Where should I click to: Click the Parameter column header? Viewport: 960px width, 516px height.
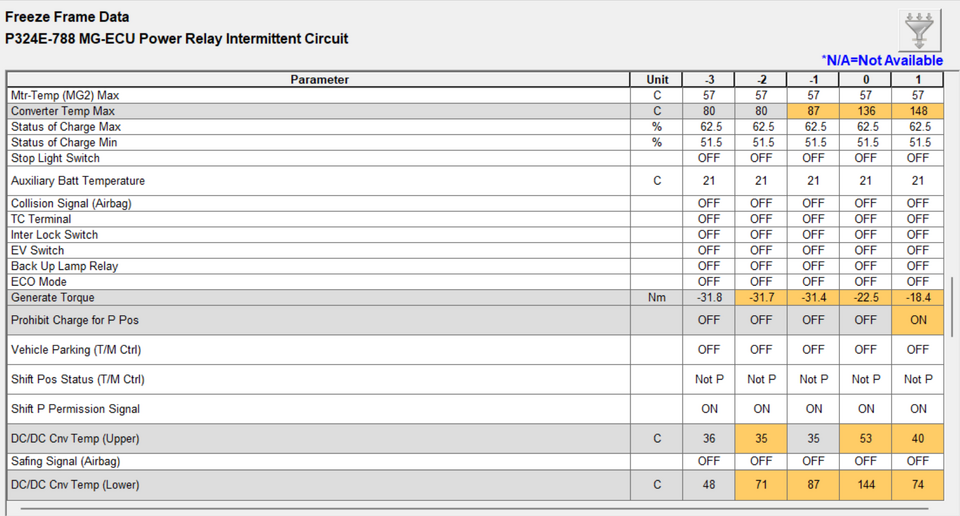click(x=319, y=80)
